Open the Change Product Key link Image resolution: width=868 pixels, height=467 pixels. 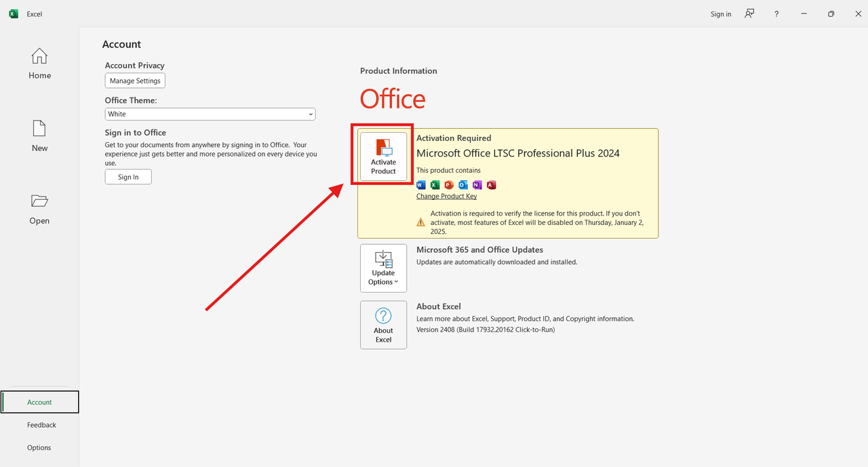tap(446, 197)
